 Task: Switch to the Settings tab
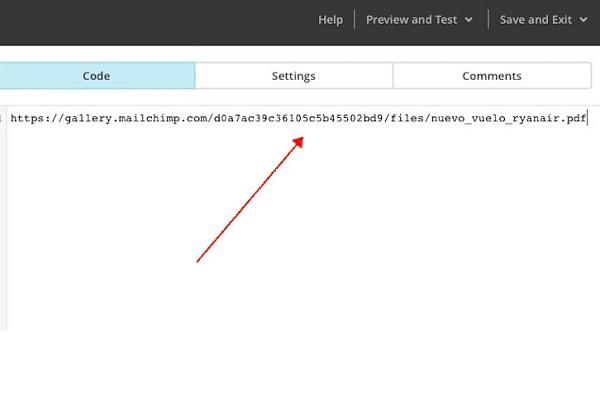[293, 76]
